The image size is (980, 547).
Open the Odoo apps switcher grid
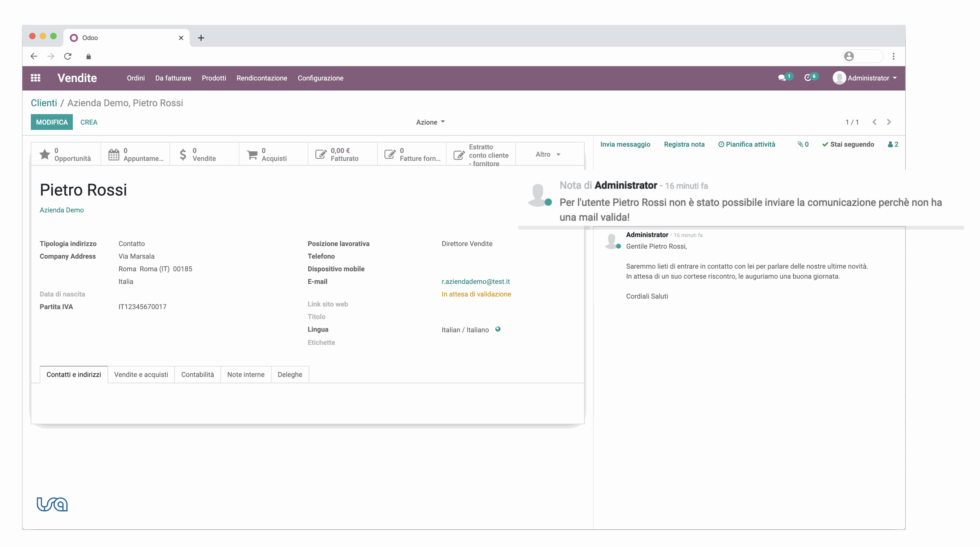(35, 78)
